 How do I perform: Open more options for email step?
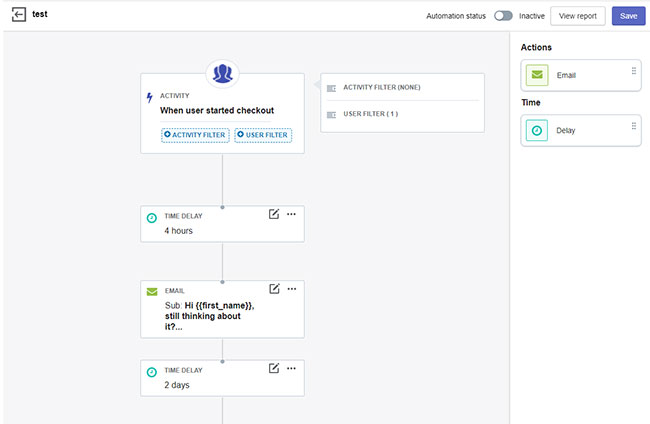tap(292, 289)
